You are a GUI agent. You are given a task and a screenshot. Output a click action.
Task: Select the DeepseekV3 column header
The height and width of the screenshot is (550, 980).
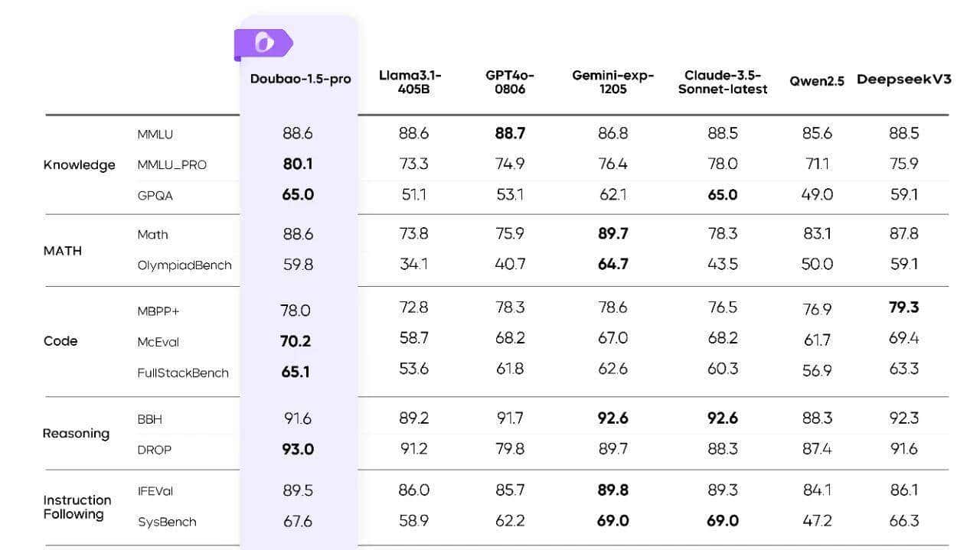903,80
